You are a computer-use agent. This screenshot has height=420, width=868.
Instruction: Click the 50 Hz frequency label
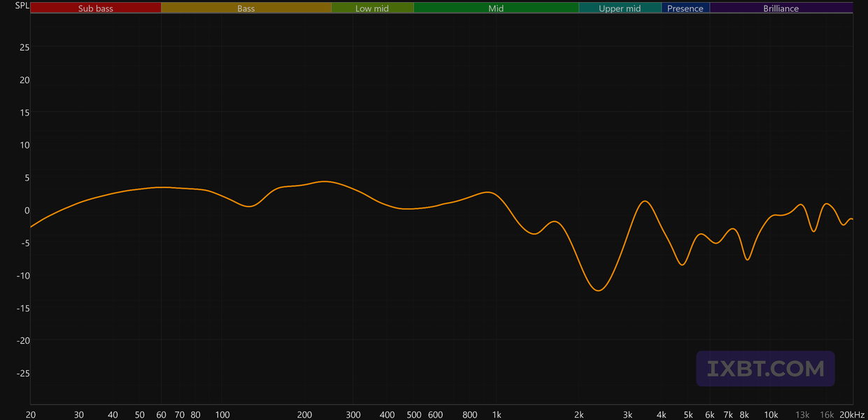pyautogui.click(x=140, y=414)
